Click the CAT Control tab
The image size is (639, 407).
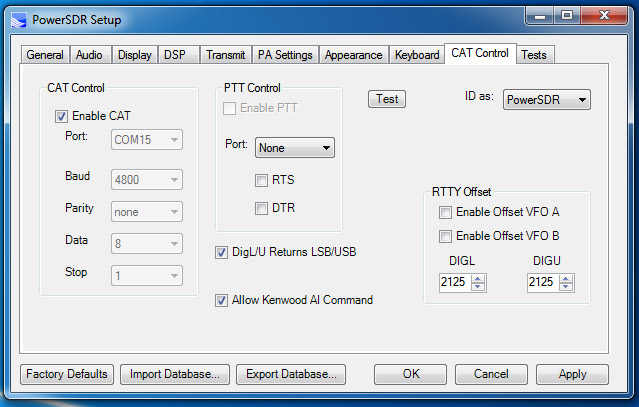point(480,53)
